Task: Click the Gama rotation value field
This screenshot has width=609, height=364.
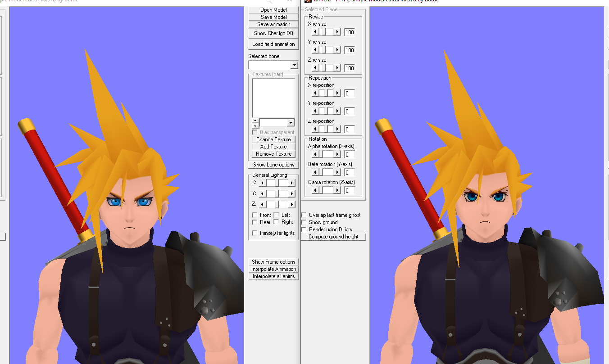Action: point(350,191)
